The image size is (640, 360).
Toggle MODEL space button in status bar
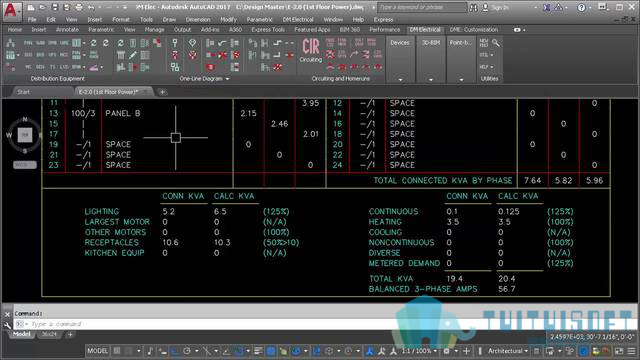click(98, 351)
